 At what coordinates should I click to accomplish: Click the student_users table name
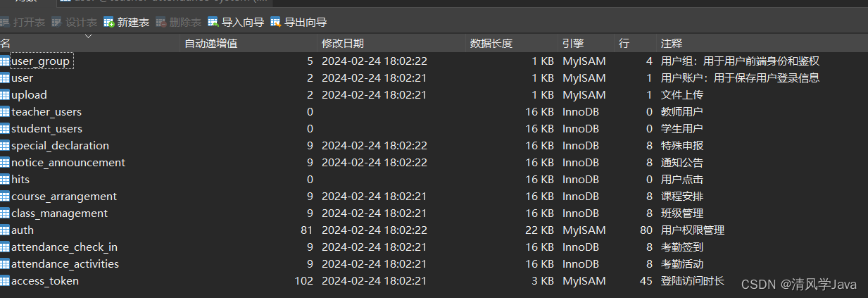click(46, 129)
